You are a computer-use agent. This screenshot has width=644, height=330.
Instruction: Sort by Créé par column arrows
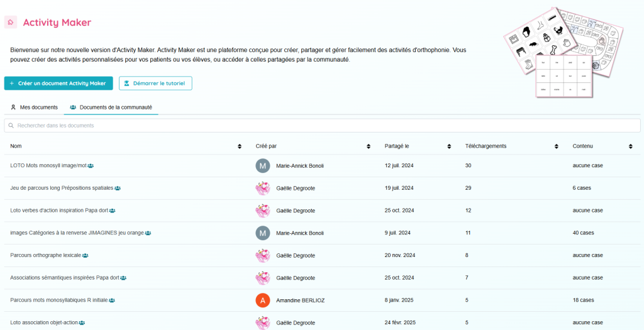coord(369,146)
